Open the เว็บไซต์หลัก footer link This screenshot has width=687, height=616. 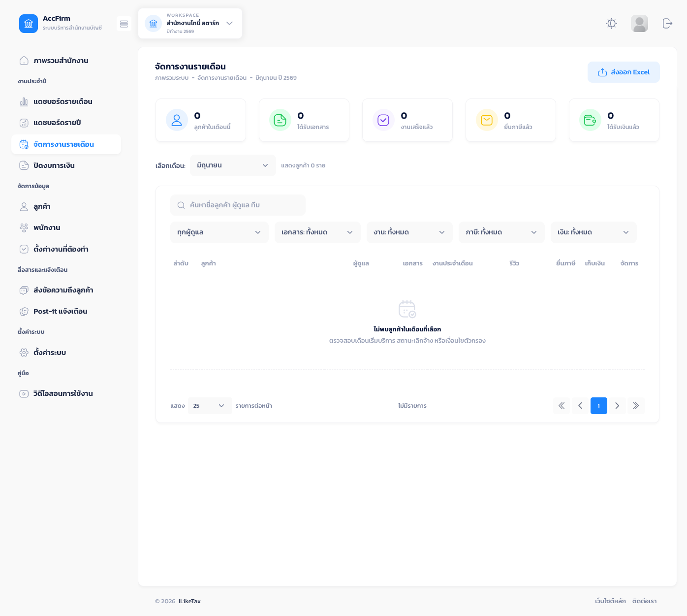pos(610,601)
